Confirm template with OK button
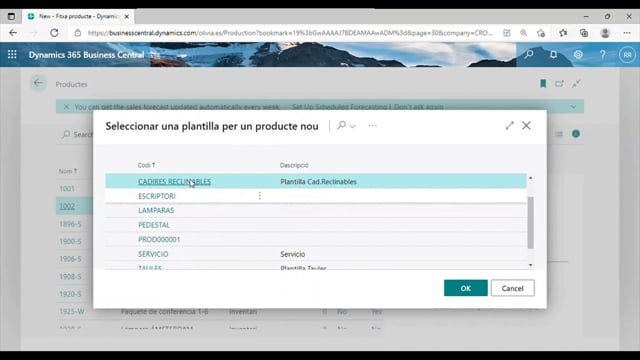This screenshot has width=640, height=360. [466, 288]
